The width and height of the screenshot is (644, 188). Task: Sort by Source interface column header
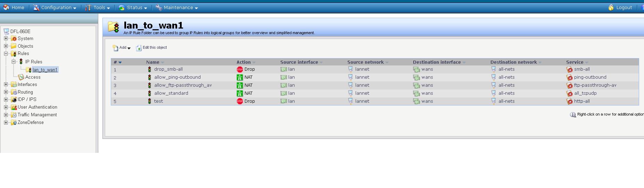point(302,62)
